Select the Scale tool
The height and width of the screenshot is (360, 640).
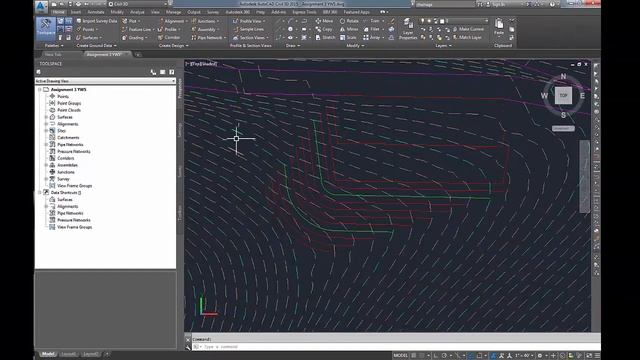click(348, 38)
